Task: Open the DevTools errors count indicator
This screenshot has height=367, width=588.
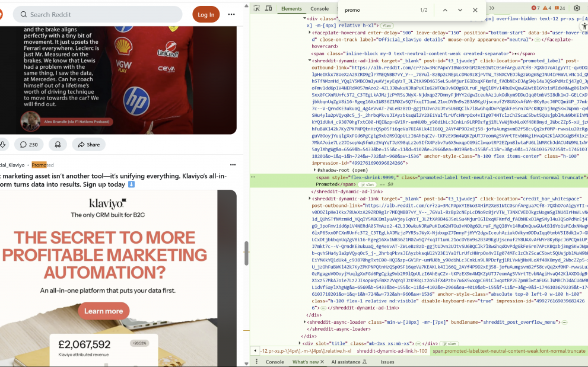Action: [536, 8]
